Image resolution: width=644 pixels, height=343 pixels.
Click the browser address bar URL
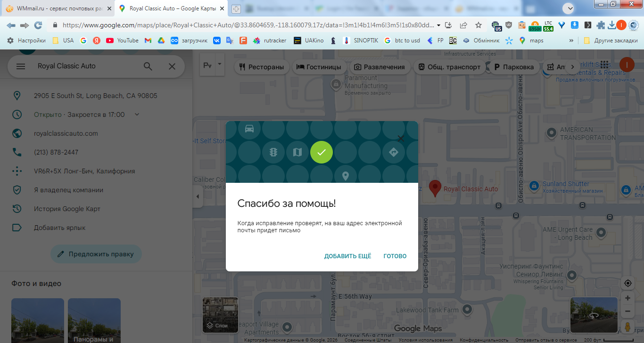(x=248, y=25)
